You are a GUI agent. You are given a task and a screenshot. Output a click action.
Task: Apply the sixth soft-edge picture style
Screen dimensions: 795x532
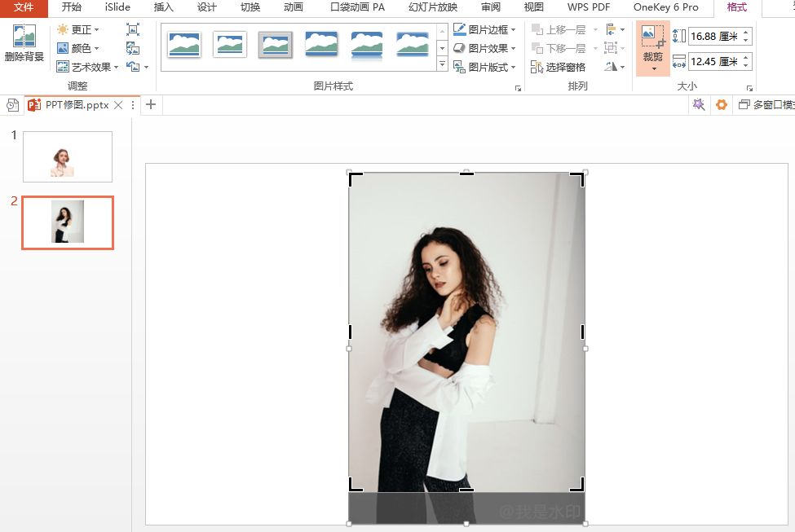[x=413, y=44]
